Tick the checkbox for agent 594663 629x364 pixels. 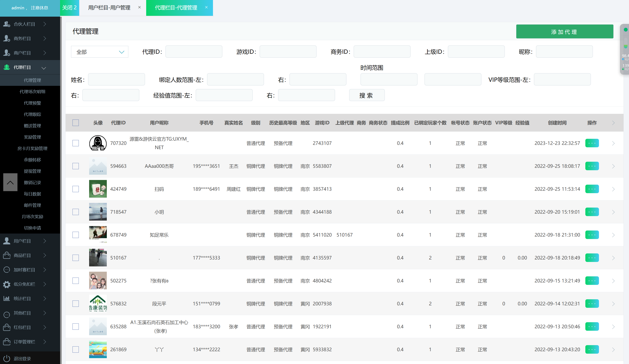point(76,166)
